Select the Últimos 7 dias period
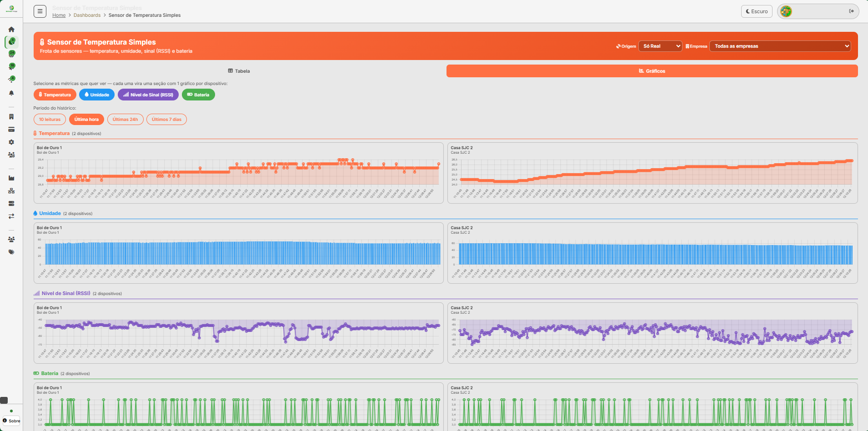The height and width of the screenshot is (431, 868). point(166,120)
